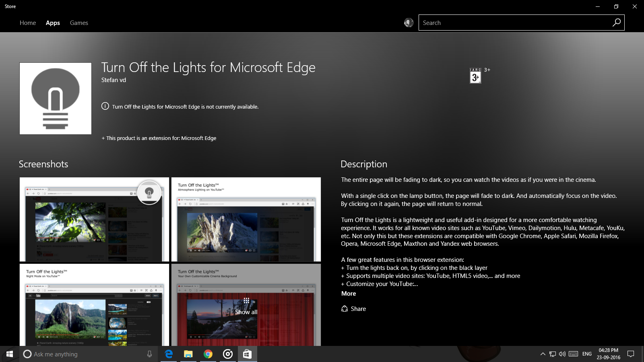Viewport: 644px width, 362px height.
Task: Click the Share icon
Action: pos(345,309)
